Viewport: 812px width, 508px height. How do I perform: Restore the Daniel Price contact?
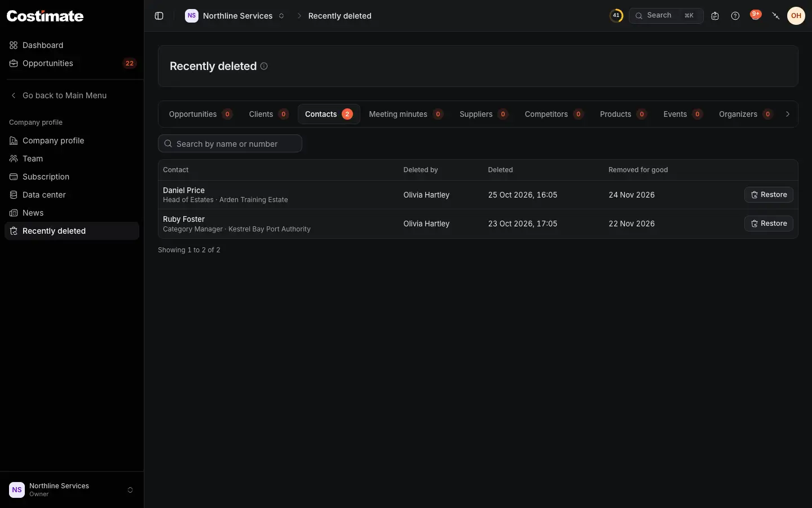pyautogui.click(x=769, y=195)
